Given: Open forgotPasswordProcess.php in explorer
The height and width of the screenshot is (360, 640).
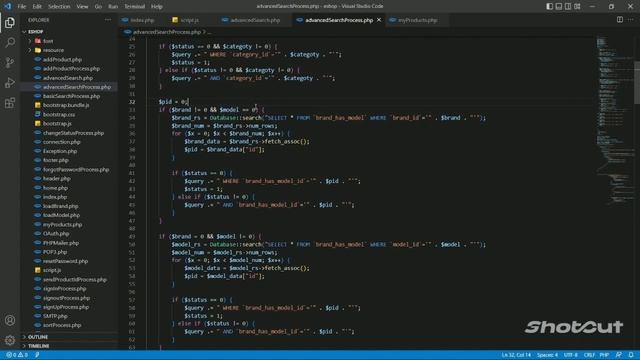Looking at the screenshot, I should click(x=76, y=169).
